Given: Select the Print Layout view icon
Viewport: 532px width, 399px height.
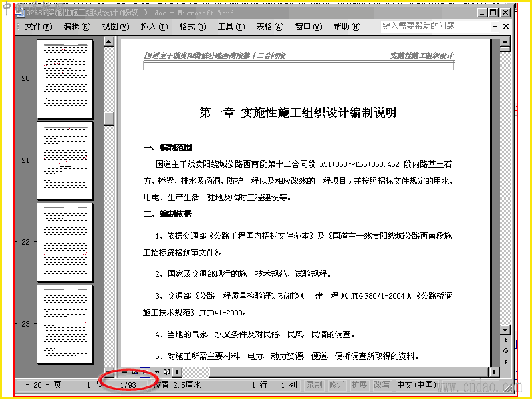Looking at the screenshot, I should (x=145, y=372).
